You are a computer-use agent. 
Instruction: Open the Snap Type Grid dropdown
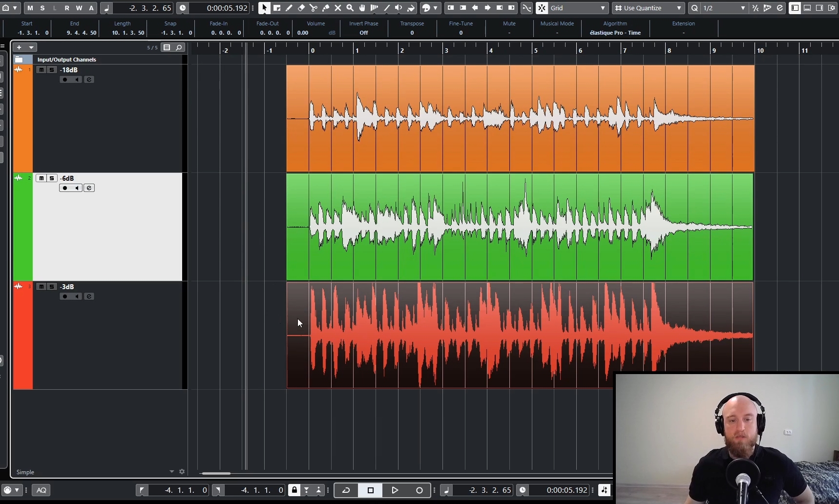pos(578,8)
